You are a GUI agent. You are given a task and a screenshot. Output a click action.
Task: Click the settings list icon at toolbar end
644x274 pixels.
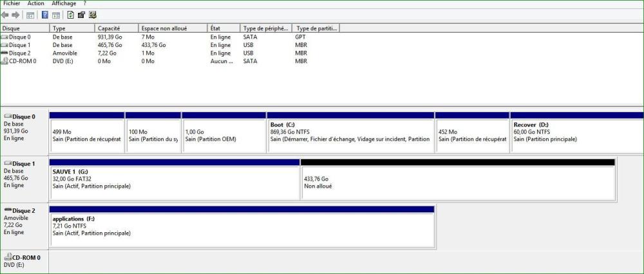coord(92,15)
